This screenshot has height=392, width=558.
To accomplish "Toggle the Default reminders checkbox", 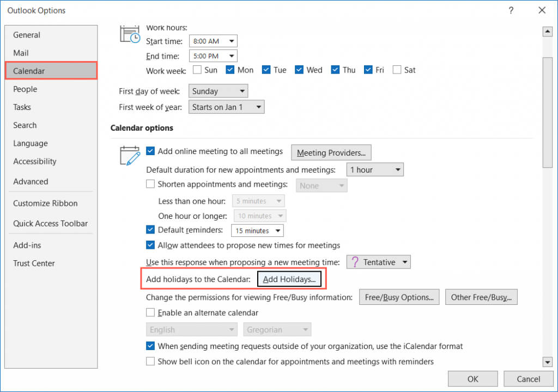I will [150, 229].
